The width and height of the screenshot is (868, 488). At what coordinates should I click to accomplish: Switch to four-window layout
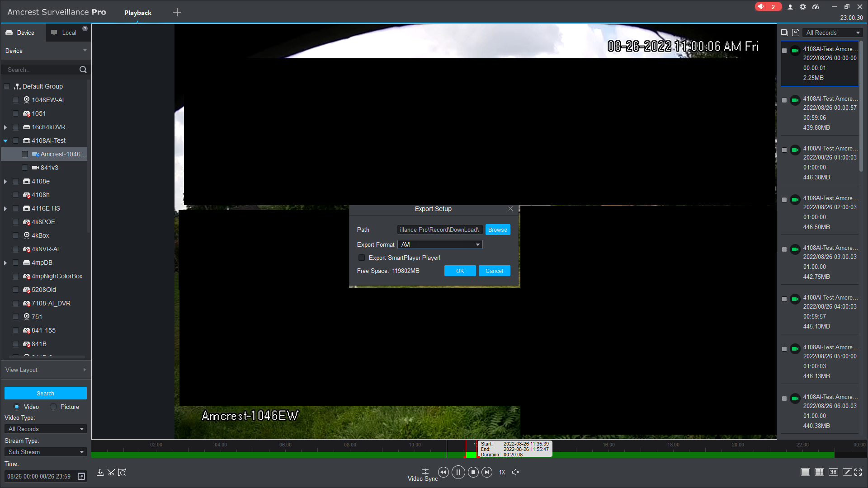tap(819, 472)
